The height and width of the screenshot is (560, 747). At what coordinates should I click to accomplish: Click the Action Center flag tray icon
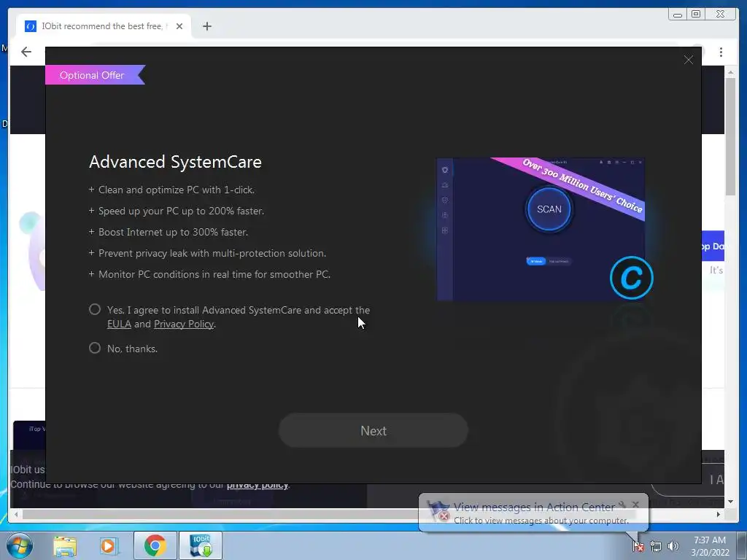[638, 546]
